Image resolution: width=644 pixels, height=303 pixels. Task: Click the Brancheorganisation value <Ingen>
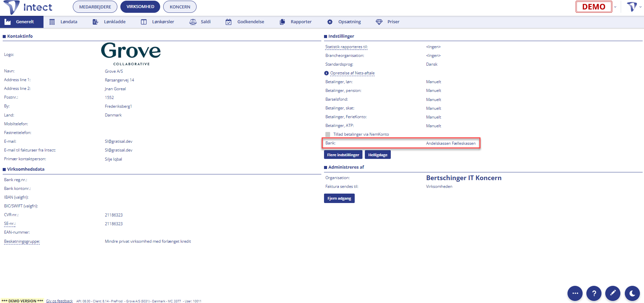[x=433, y=56]
